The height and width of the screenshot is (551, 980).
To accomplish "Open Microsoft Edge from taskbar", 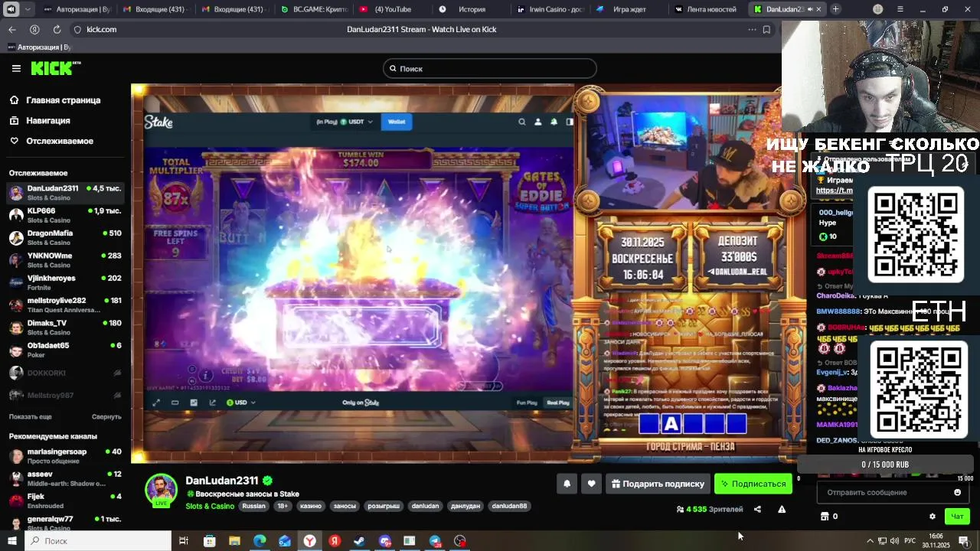I will 260,541.
